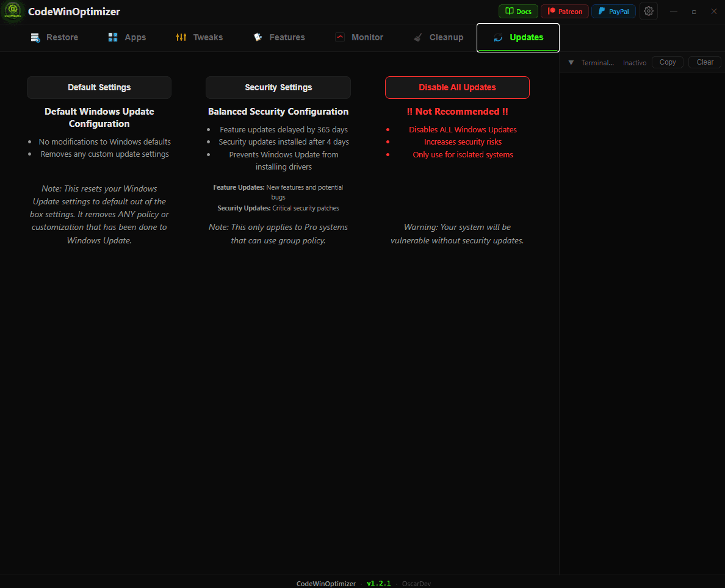This screenshot has width=725, height=588.
Task: Click 'Feature updates delayed by 365 days'
Action: [283, 129]
